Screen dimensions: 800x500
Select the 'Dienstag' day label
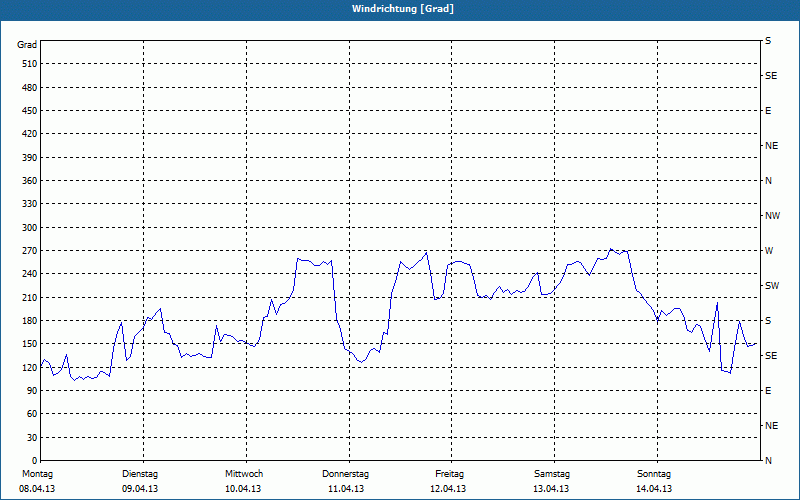(140, 474)
